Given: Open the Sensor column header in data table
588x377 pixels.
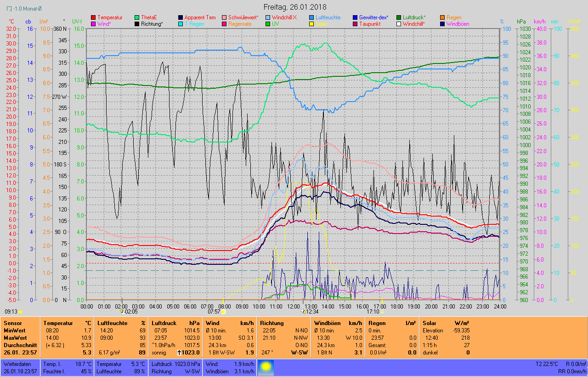Looking at the screenshot, I should (x=12, y=323).
